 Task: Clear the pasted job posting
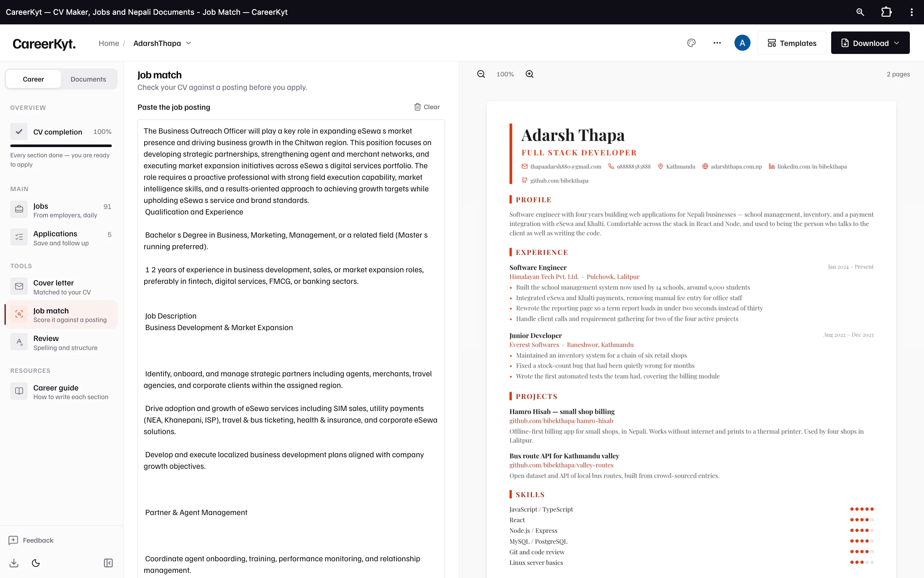click(x=427, y=107)
